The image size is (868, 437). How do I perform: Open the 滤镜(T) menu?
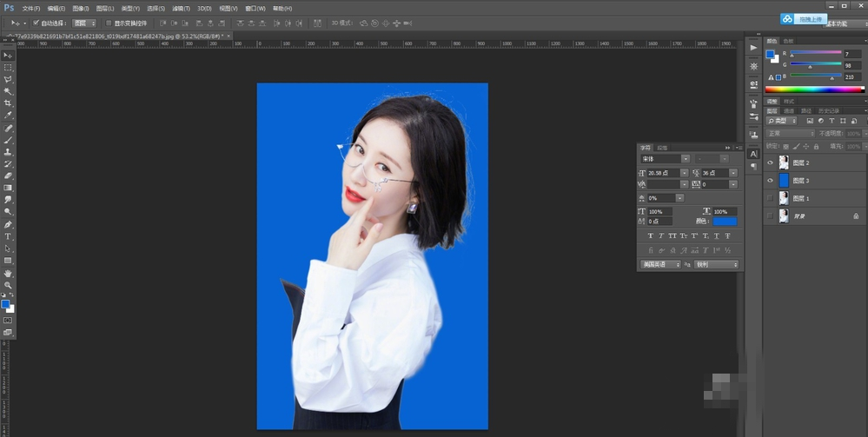click(182, 8)
